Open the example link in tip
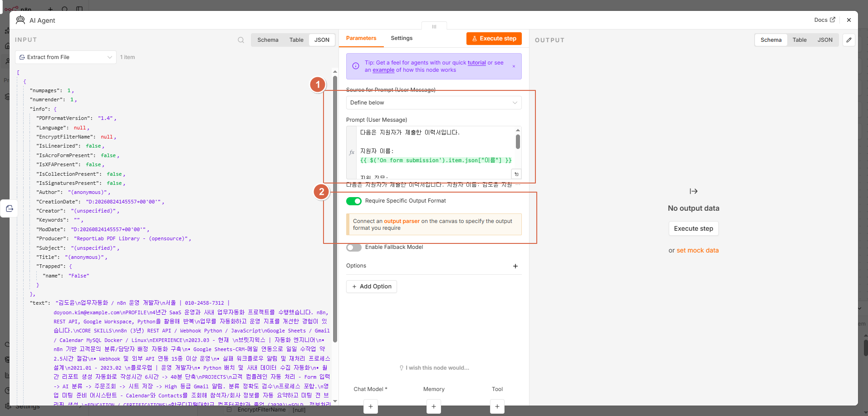The width and height of the screenshot is (868, 416). point(383,70)
